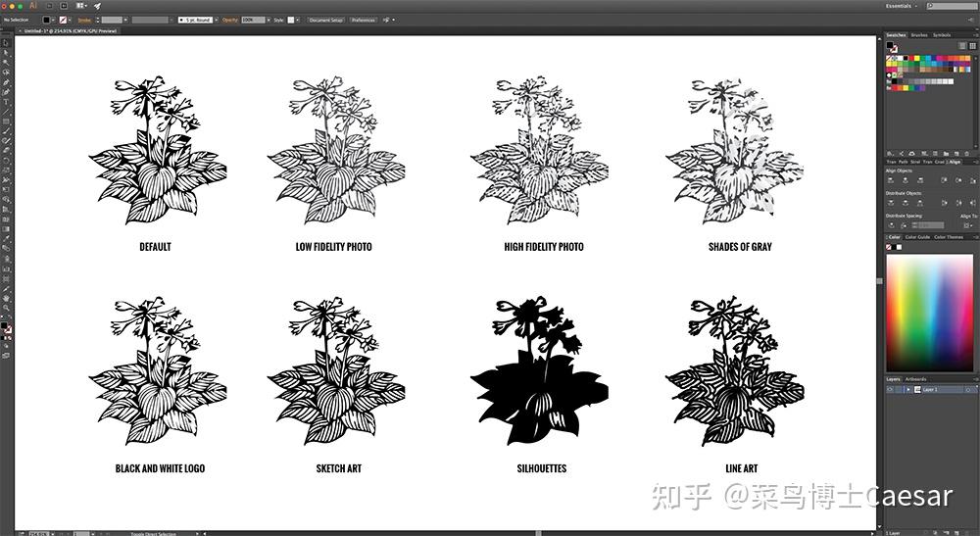
Task: Click the SKETCH ART caption text
Action: pos(339,468)
